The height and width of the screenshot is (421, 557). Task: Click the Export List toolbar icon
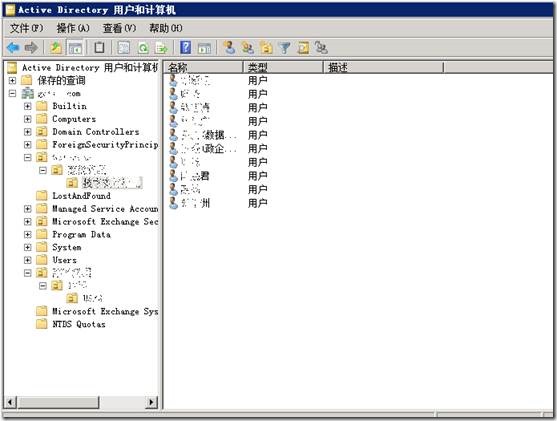162,48
